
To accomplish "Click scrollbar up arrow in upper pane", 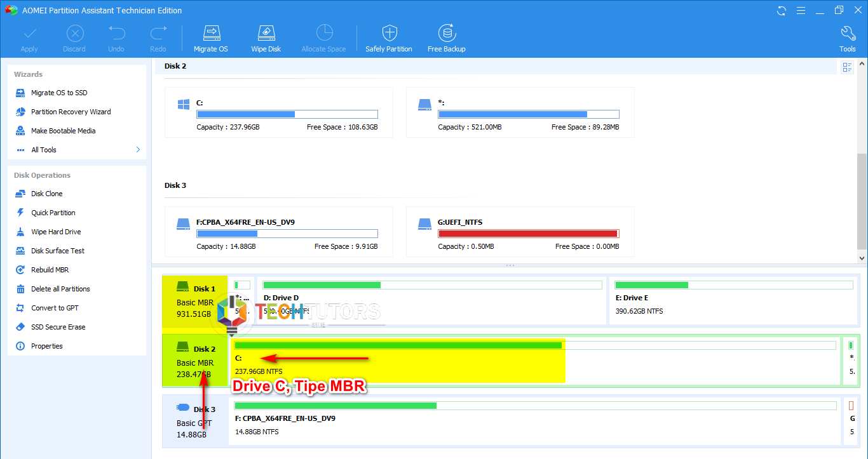I will 862,63.
